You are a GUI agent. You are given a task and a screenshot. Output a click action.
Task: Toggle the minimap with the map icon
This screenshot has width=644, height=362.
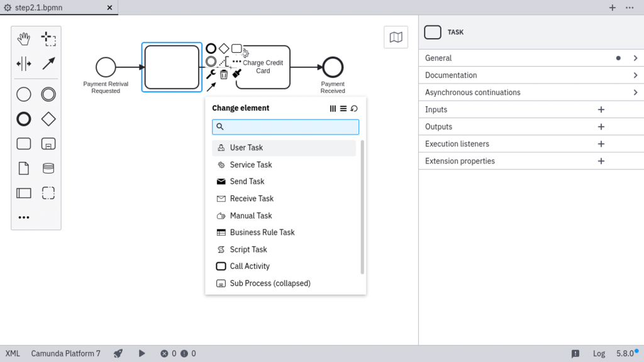pyautogui.click(x=396, y=37)
